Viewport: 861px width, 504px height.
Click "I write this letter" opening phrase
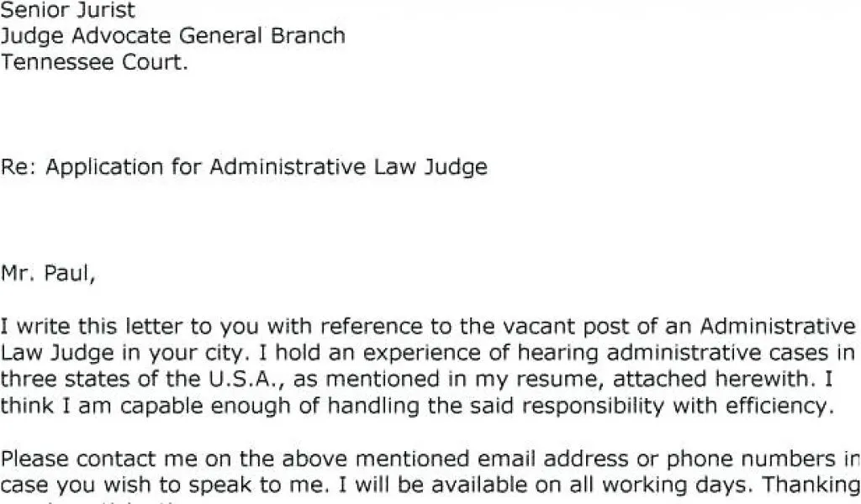76,326
